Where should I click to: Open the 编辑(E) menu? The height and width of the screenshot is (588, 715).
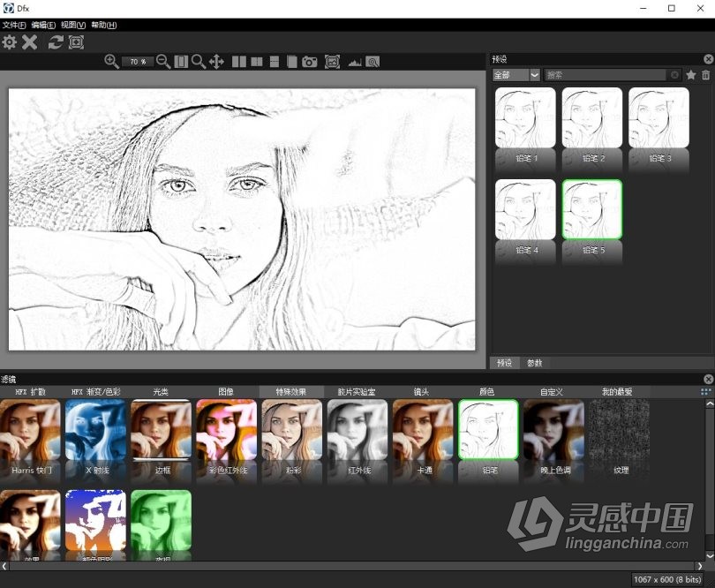(x=43, y=25)
